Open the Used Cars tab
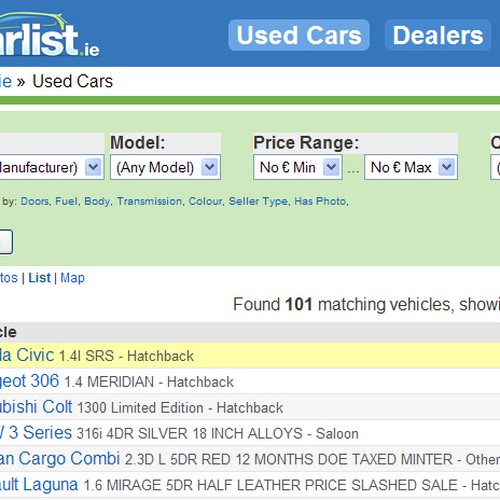The height and width of the screenshot is (500, 500). [299, 35]
